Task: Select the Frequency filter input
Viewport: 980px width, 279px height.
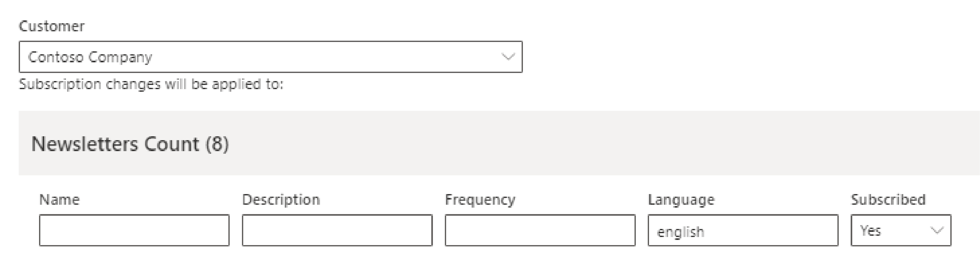Action: [540, 231]
